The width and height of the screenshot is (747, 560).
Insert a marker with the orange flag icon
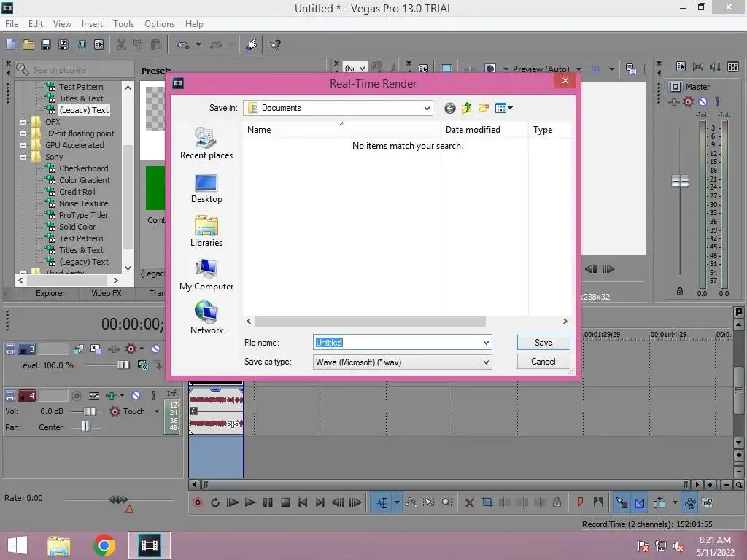[580, 502]
